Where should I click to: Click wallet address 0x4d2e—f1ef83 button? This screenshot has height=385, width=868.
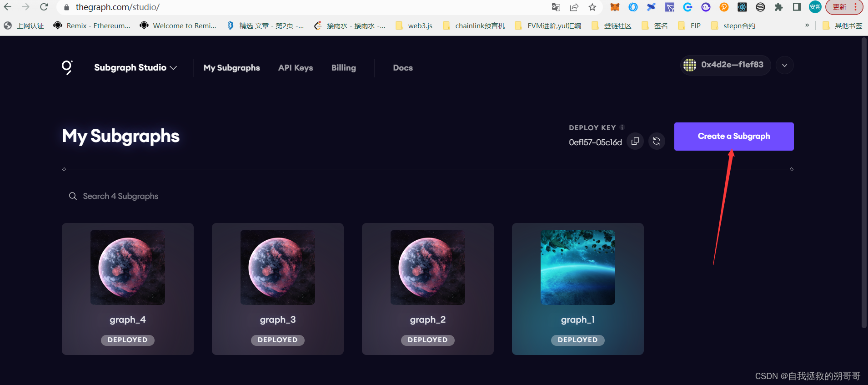(x=725, y=65)
